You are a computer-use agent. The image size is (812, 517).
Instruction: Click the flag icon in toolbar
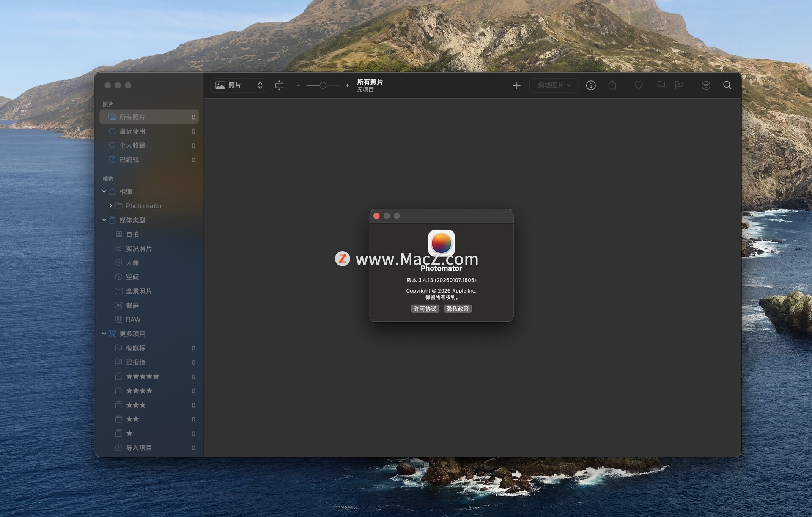tap(661, 85)
